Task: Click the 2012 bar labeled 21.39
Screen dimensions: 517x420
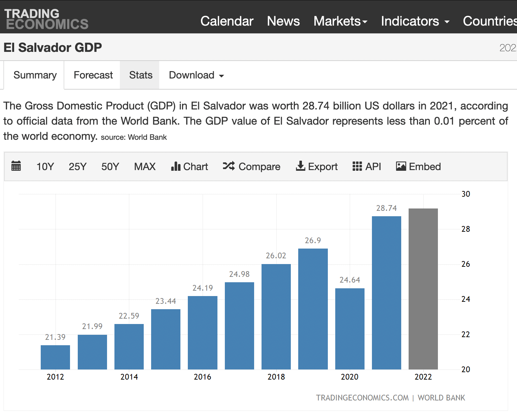Action: [x=55, y=357]
